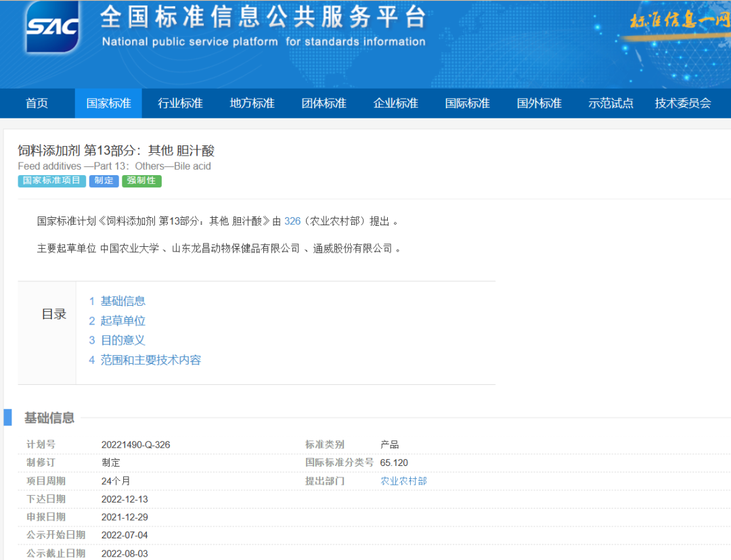Click the green 强制性 tag
Screen dimensions: 731x560
141,181
